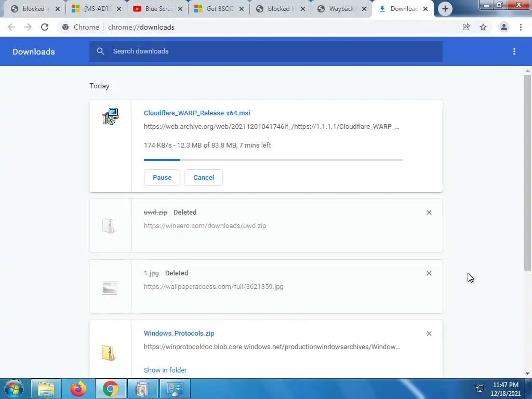Open the Downloads page more-actions menu
Image resolution: width=532 pixels, height=399 pixels.
(514, 51)
